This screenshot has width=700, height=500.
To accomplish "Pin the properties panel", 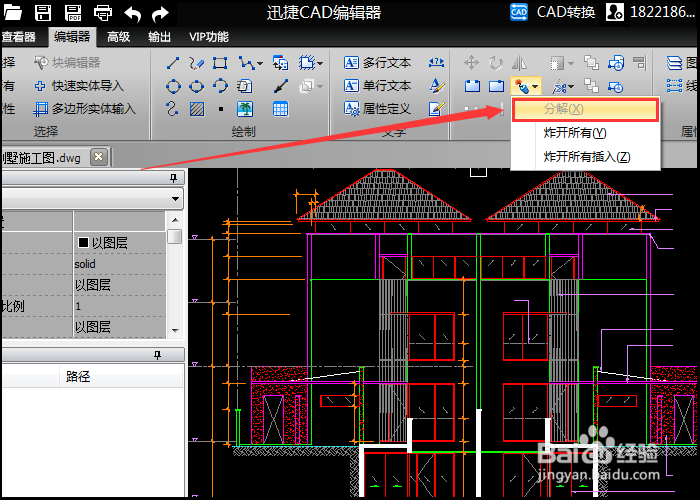I will click(173, 179).
